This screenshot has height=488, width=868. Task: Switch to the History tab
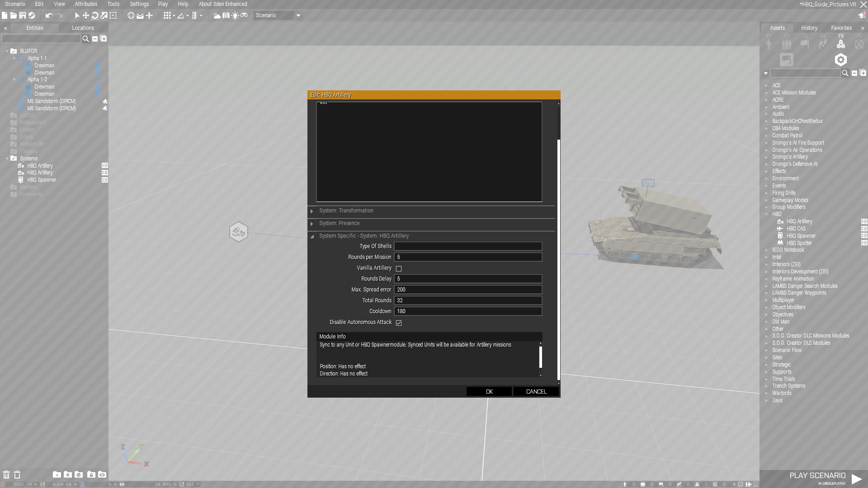click(x=809, y=28)
